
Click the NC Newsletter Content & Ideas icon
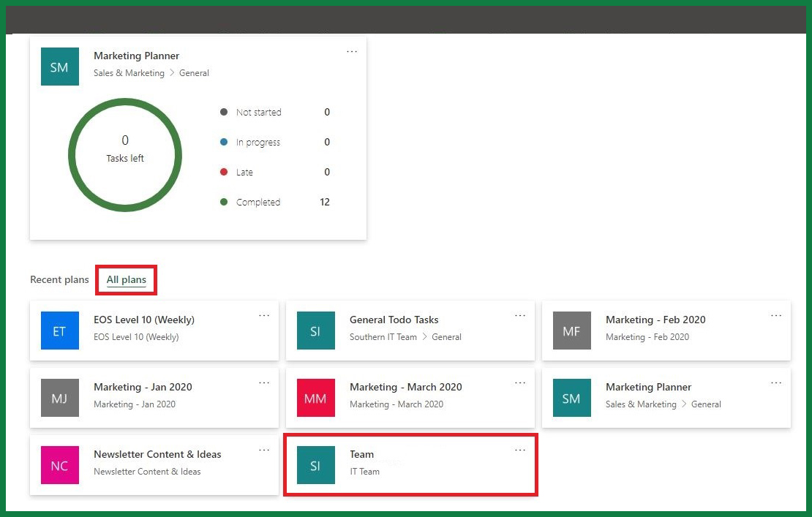[x=59, y=465]
